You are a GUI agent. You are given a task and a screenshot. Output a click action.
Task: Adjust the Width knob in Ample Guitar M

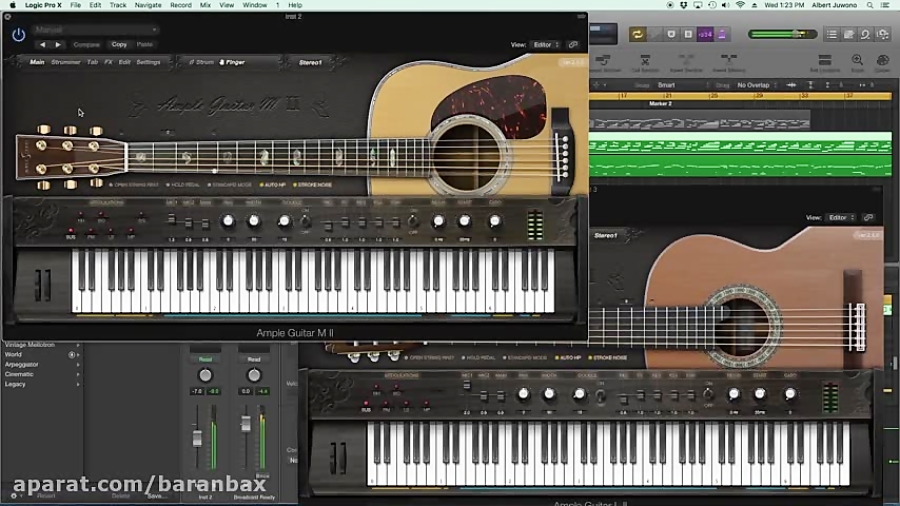click(x=253, y=221)
